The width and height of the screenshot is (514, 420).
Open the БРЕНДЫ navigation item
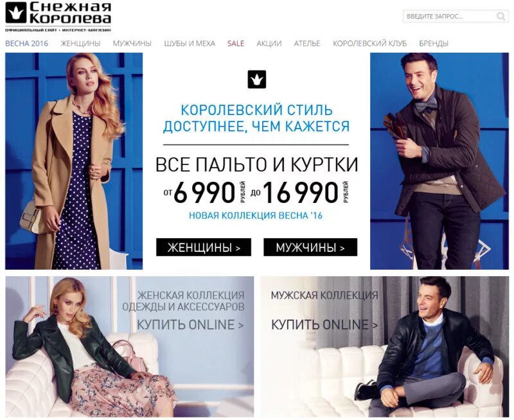(x=433, y=43)
